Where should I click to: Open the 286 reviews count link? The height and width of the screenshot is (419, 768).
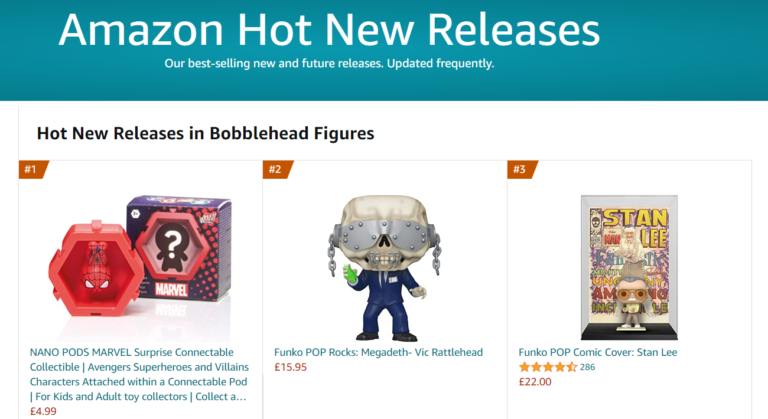click(588, 367)
